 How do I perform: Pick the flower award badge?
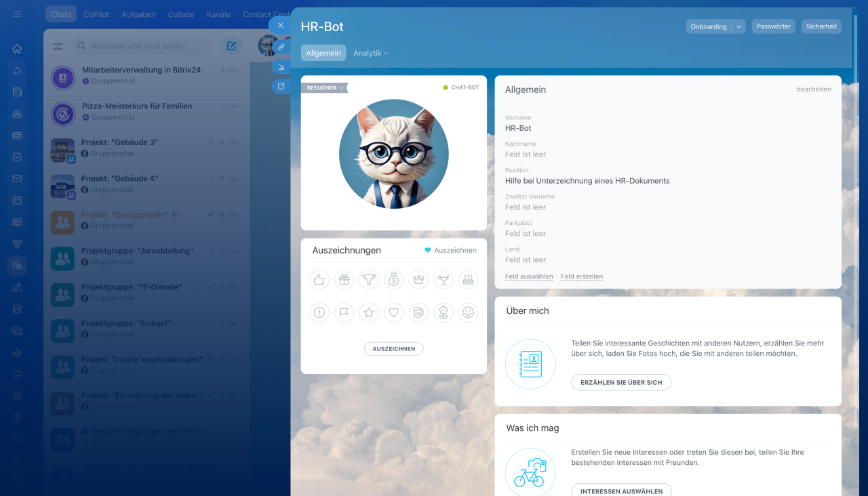point(443,312)
